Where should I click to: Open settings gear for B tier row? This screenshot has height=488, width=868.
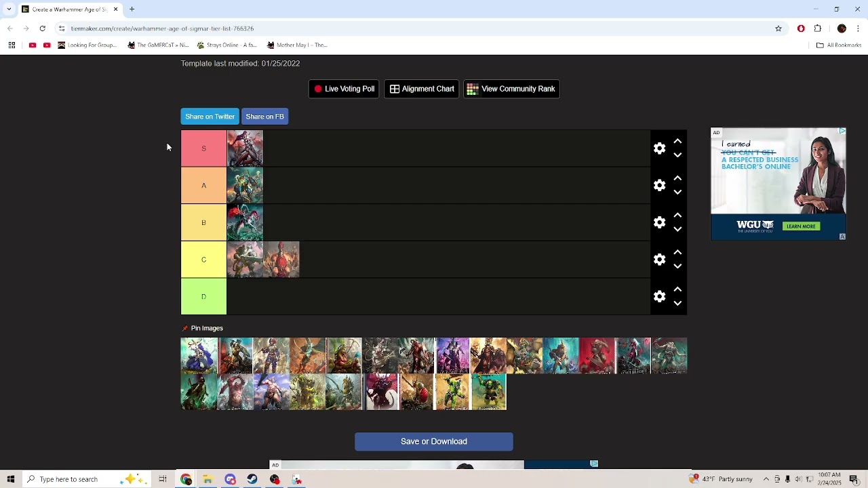click(x=660, y=222)
